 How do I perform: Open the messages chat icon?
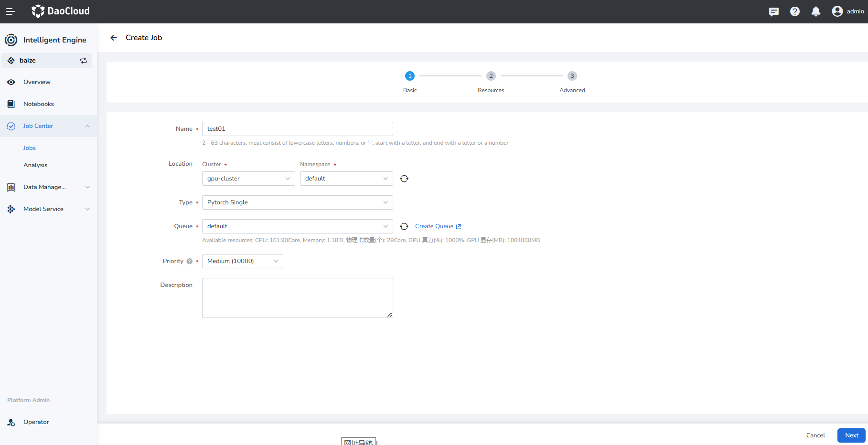(x=773, y=11)
